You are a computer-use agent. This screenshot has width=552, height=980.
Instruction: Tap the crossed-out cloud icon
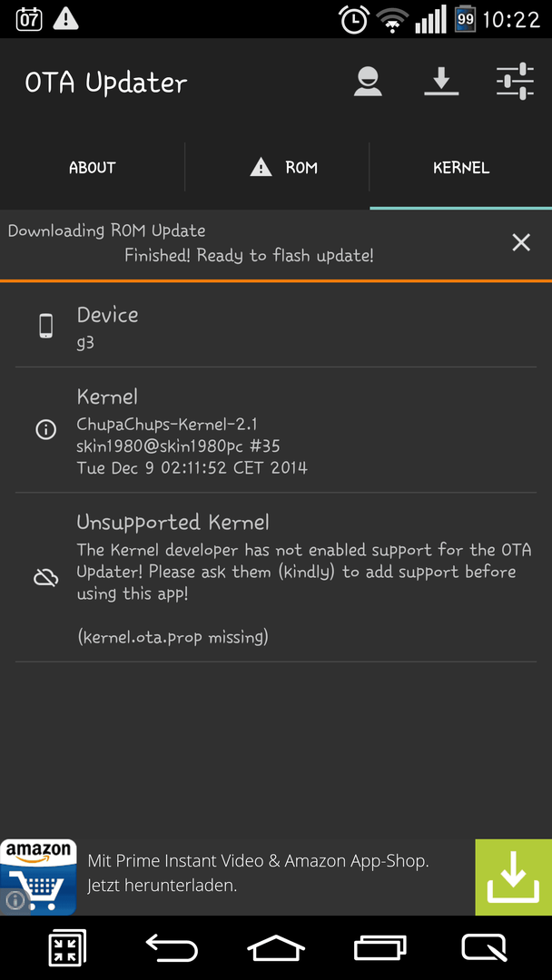pos(45,577)
